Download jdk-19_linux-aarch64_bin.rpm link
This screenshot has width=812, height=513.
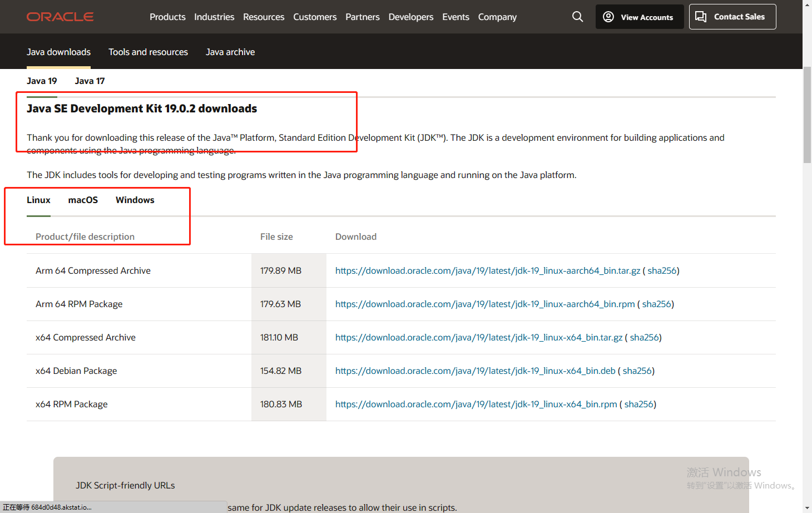click(x=485, y=304)
